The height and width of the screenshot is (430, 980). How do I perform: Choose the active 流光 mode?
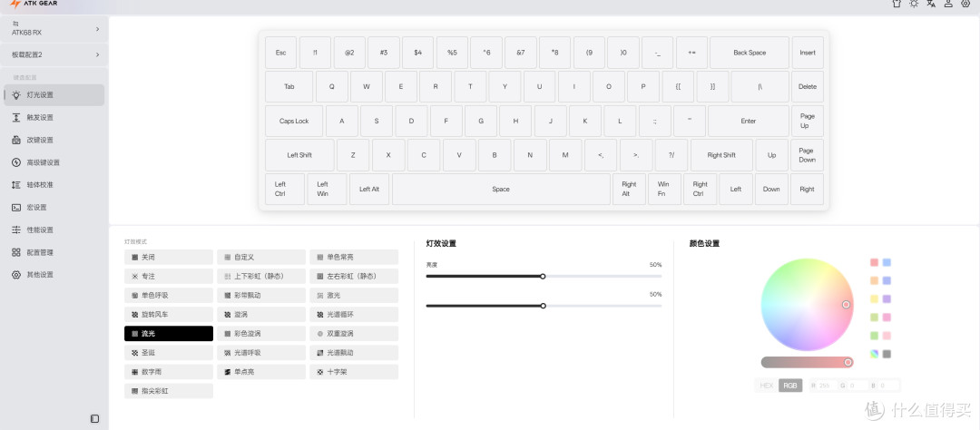[x=169, y=334]
